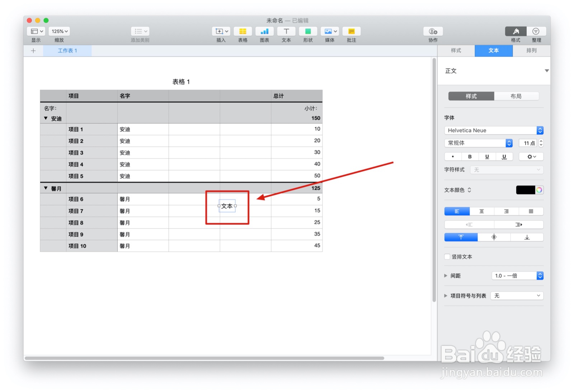Click the 11 点 font size field
The image size is (574, 392).
pos(528,143)
